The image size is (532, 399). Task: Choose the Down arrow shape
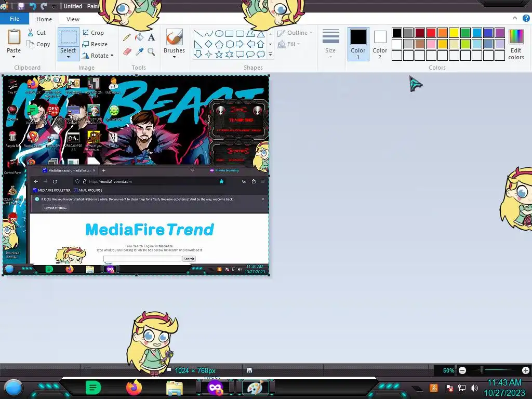tap(198, 54)
